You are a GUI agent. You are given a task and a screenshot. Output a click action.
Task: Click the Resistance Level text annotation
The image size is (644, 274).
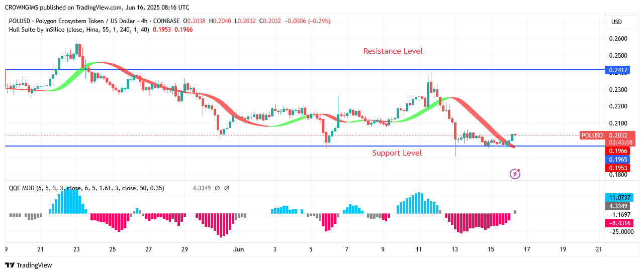(x=393, y=51)
